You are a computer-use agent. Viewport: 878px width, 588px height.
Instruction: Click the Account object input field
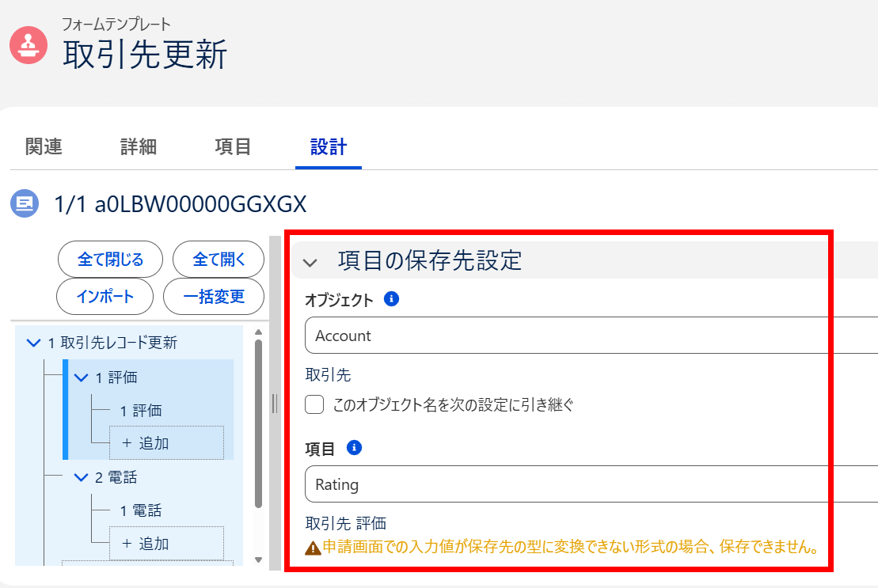click(591, 335)
